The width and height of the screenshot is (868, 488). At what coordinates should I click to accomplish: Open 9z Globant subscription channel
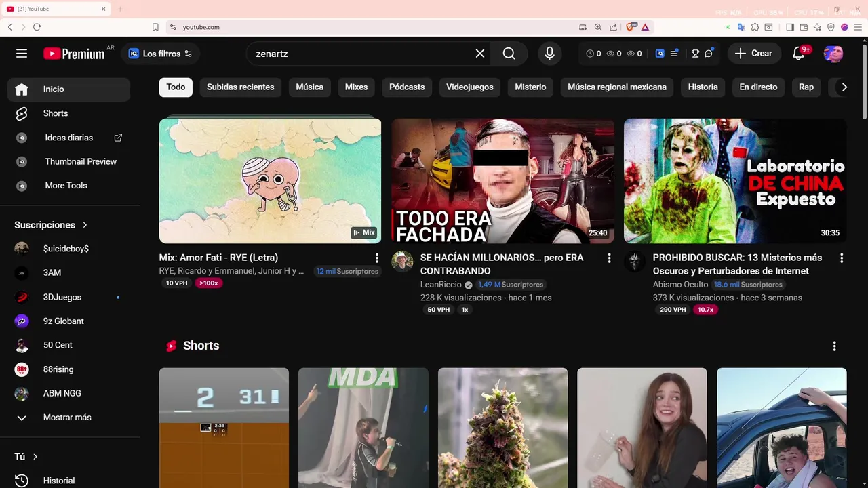pyautogui.click(x=68, y=321)
